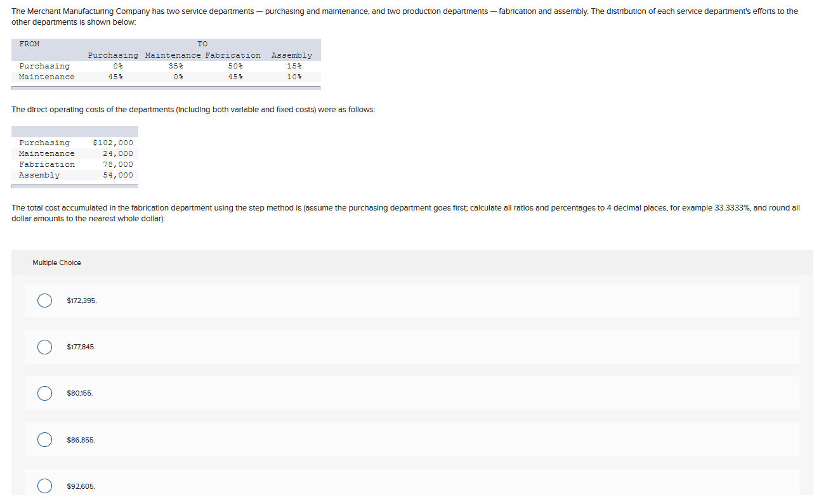Select the radio button for $80,155
Image resolution: width=826 pixels, height=504 pixels.
[x=44, y=393]
